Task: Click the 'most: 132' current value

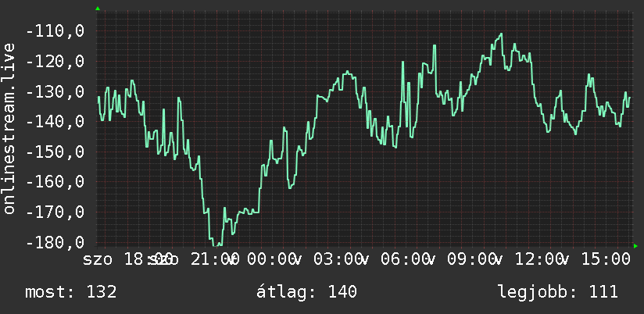Action: tap(71, 292)
